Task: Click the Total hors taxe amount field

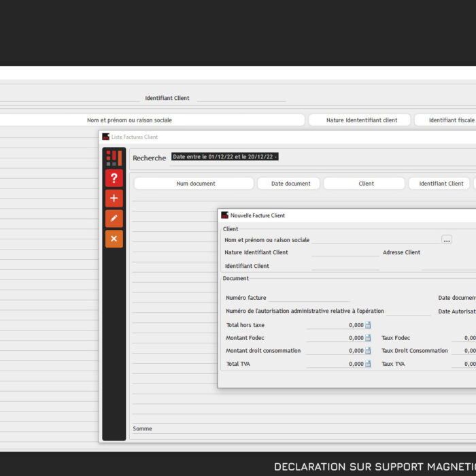Action: pyautogui.click(x=335, y=325)
